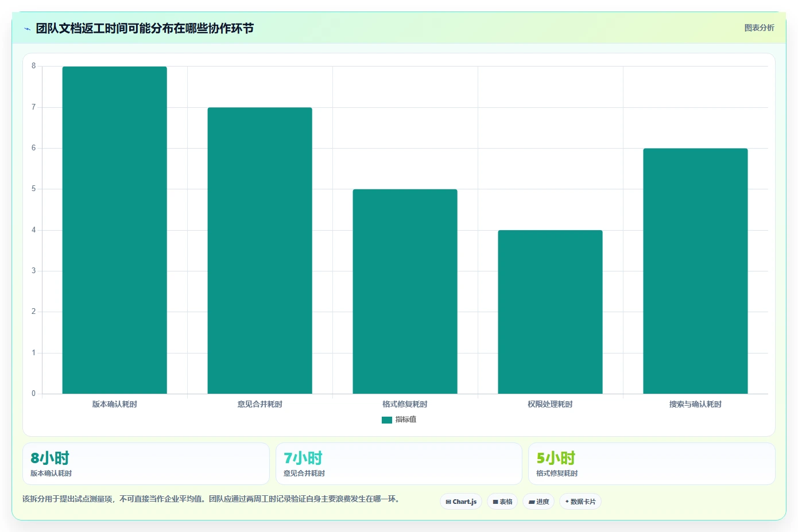
Task: Select the 意见合并耗时 bar in the chart
Action: pos(260,250)
